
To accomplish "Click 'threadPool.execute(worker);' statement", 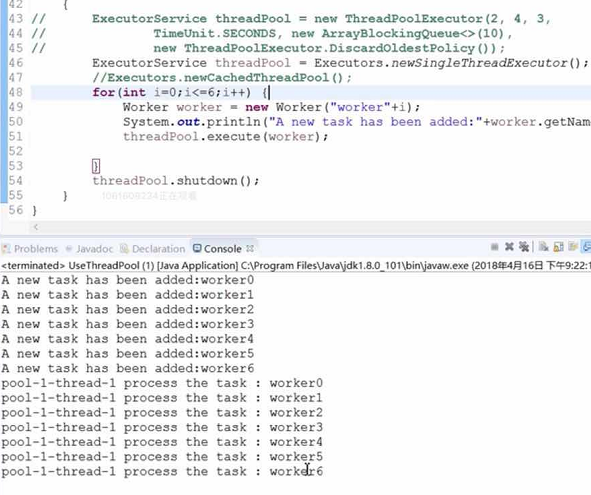I will pos(225,136).
